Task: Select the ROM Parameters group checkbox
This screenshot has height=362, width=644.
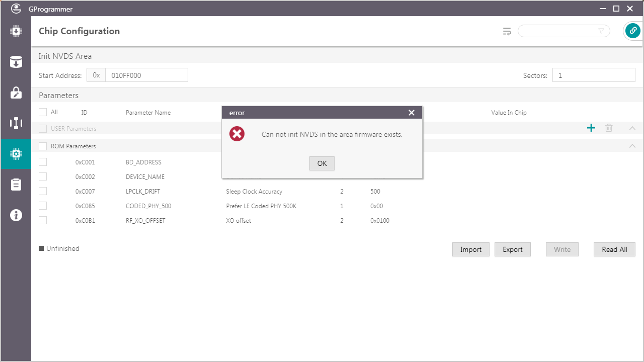Action: click(43, 146)
